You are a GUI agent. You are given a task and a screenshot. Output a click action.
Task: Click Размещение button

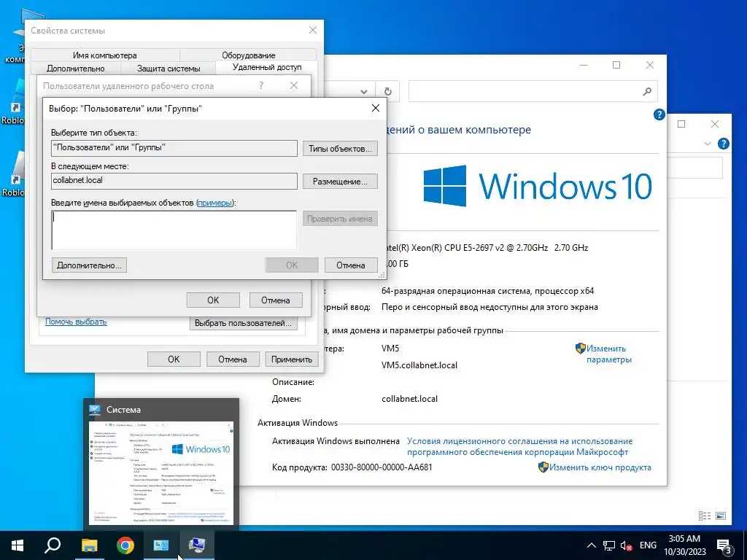[x=340, y=182]
